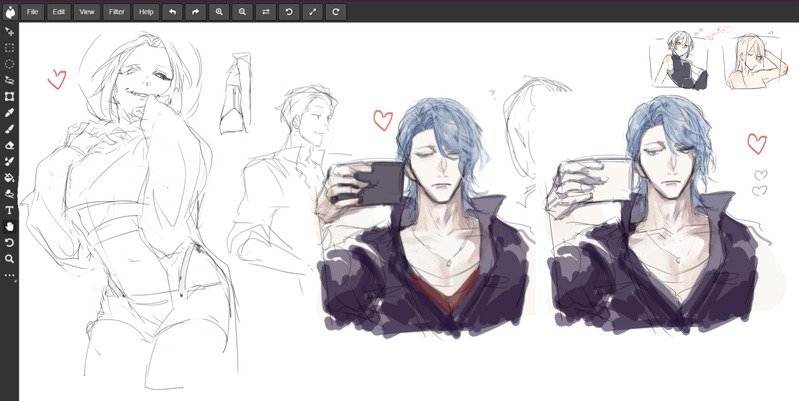Image resolution: width=799 pixels, height=401 pixels.
Task: Select the Lasso selection tool
Action: click(x=9, y=81)
